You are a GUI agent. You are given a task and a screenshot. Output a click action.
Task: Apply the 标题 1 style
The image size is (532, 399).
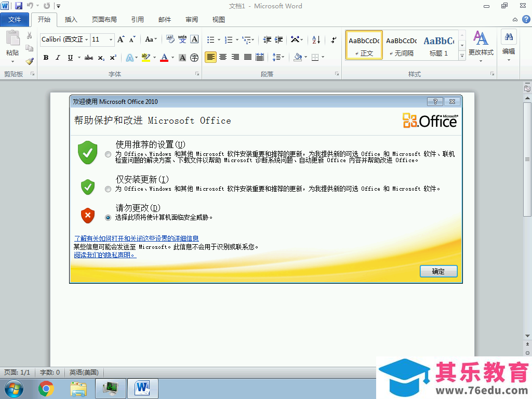(x=438, y=46)
